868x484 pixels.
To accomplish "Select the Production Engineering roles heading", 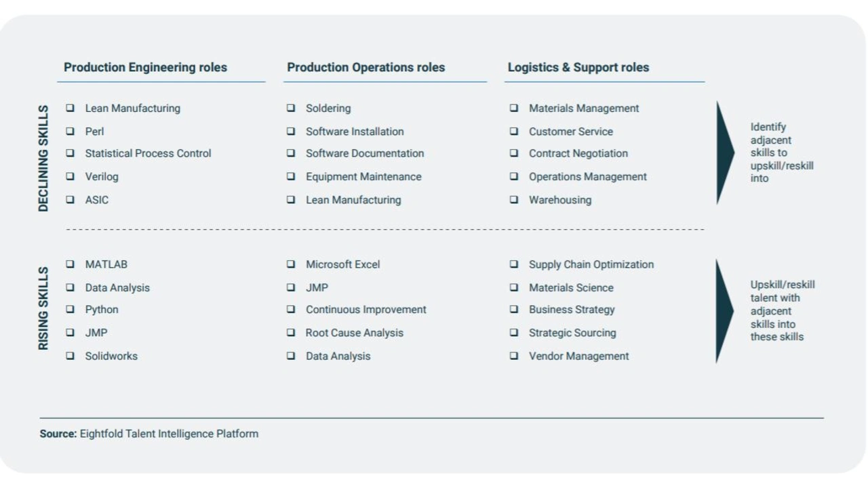I will click(x=145, y=67).
